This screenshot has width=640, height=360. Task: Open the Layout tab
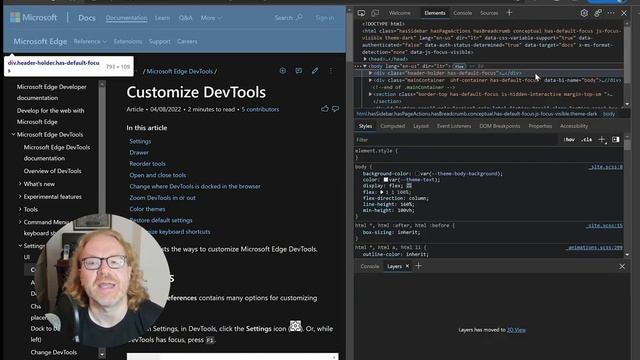[x=421, y=126]
